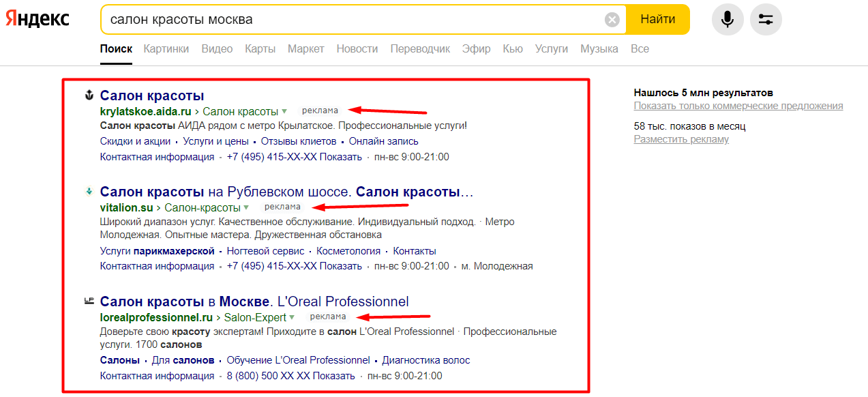Select the Поиск tab
Viewport: 868px width, 397px height.
(x=116, y=49)
